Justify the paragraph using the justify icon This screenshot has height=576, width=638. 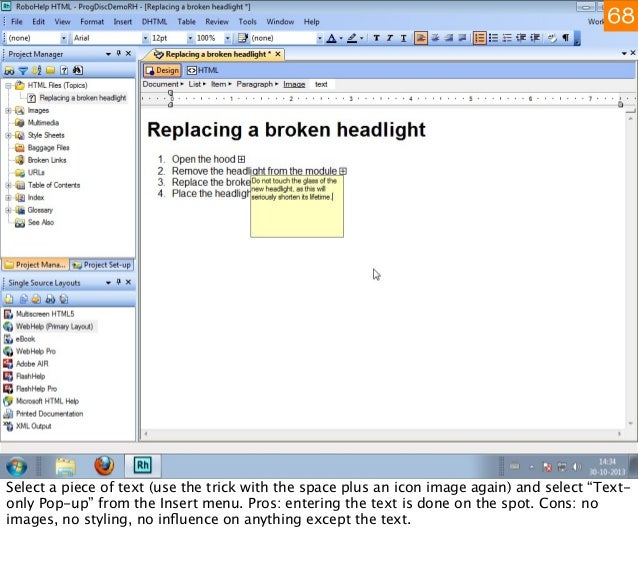[462, 38]
